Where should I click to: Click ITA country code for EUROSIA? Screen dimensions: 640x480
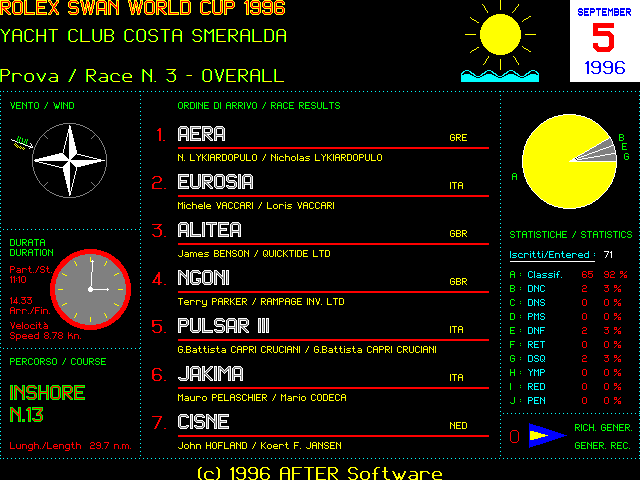(456, 186)
